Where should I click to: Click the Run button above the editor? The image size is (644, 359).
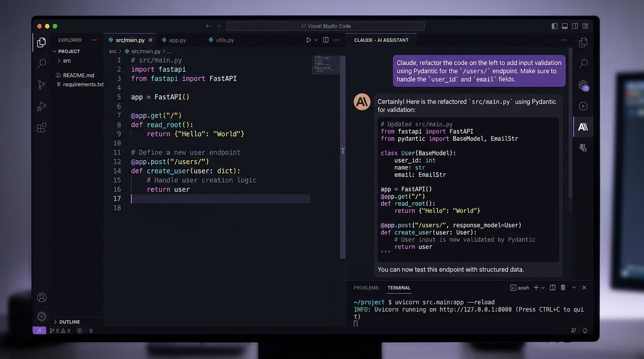click(308, 40)
